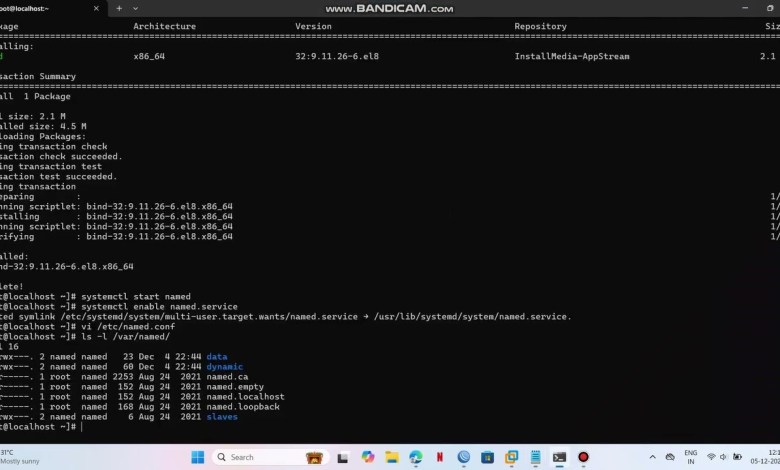Click the 'vi /etc/named.conf' command text
Screen dimensions: 780x470
click(128, 327)
